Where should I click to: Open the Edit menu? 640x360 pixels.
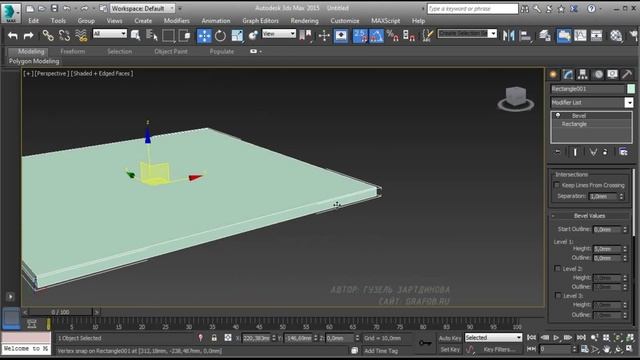click(x=33, y=20)
